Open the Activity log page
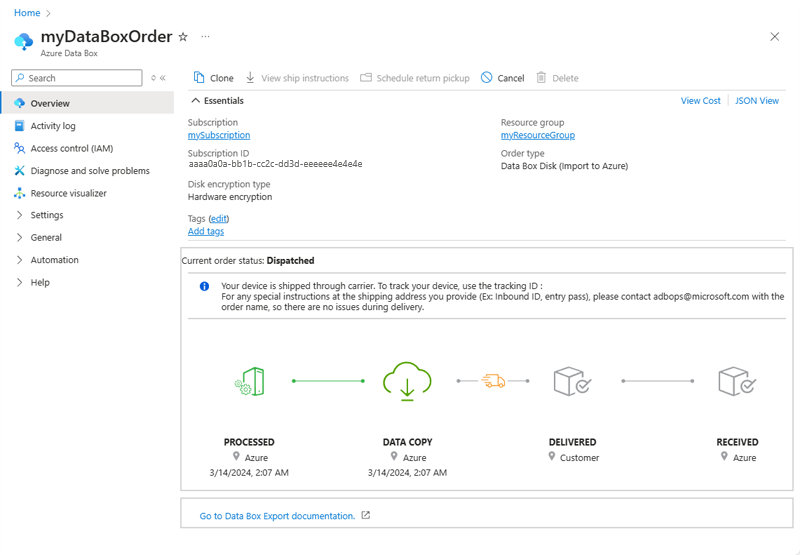The width and height of the screenshot is (800, 555). [x=52, y=126]
